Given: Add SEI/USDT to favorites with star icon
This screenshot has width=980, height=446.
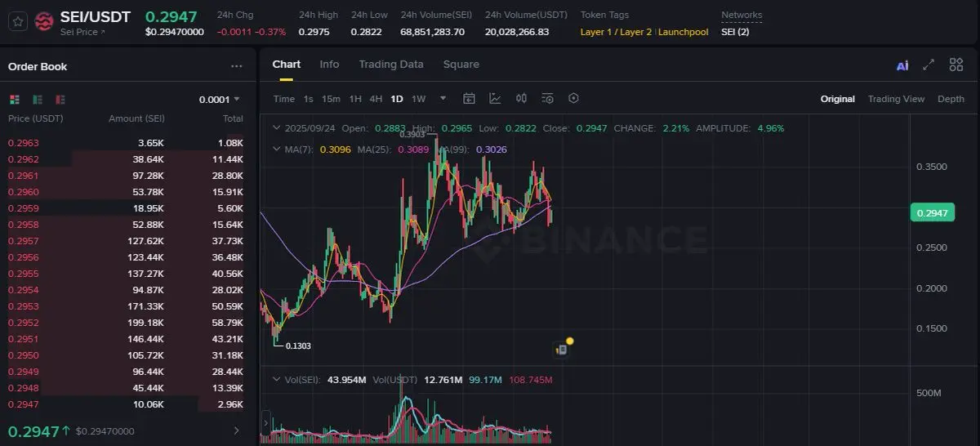Looking at the screenshot, I should click(x=18, y=22).
